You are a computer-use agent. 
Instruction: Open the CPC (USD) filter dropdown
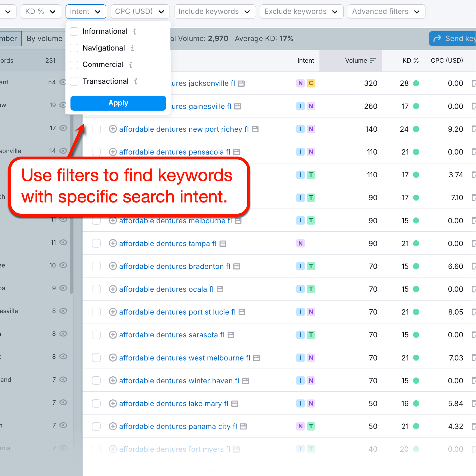[x=140, y=12]
